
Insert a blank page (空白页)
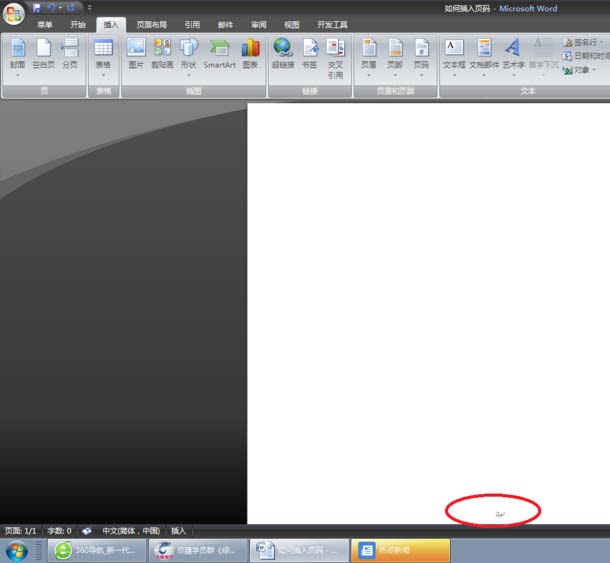[43, 55]
